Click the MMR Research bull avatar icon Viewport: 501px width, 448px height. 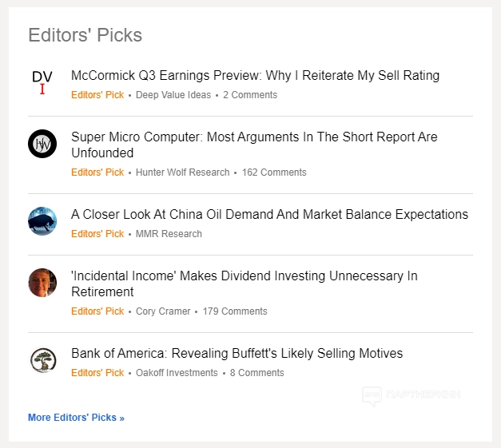point(42,221)
